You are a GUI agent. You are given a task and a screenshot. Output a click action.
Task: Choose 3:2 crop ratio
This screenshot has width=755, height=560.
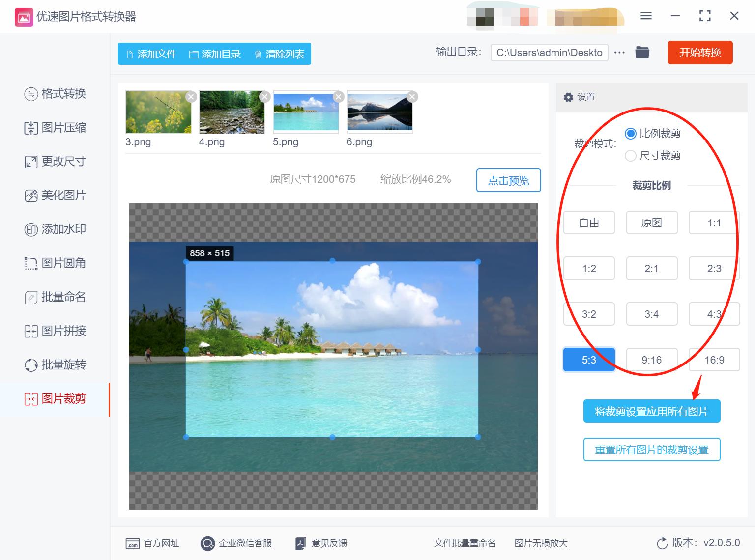589,314
